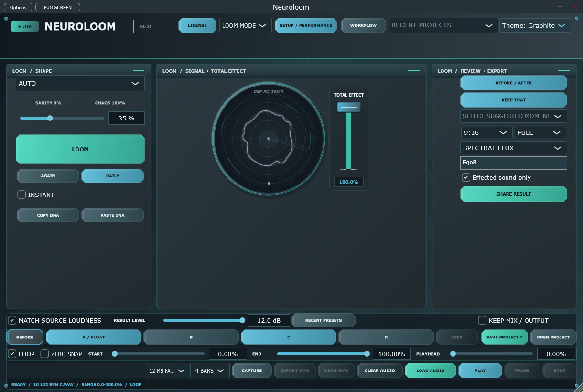This screenshot has height=392, width=583.
Task: Enable ZERO SNAP checkbox
Action: 44,354
